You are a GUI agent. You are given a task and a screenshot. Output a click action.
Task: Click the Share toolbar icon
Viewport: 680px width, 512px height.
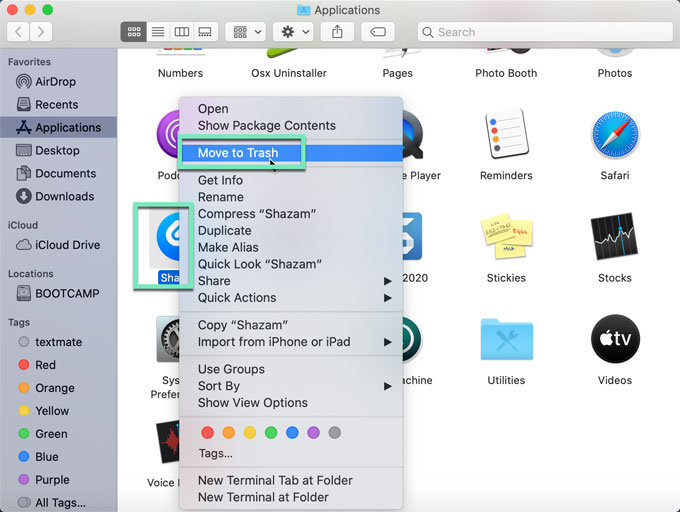[x=337, y=32]
